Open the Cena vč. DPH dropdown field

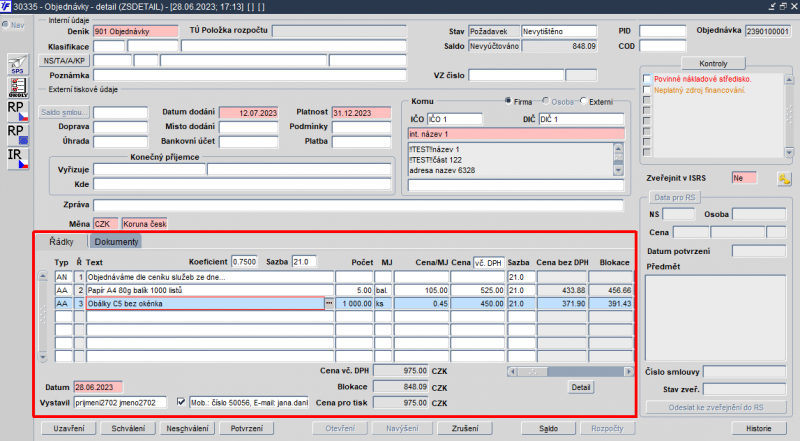(488, 262)
